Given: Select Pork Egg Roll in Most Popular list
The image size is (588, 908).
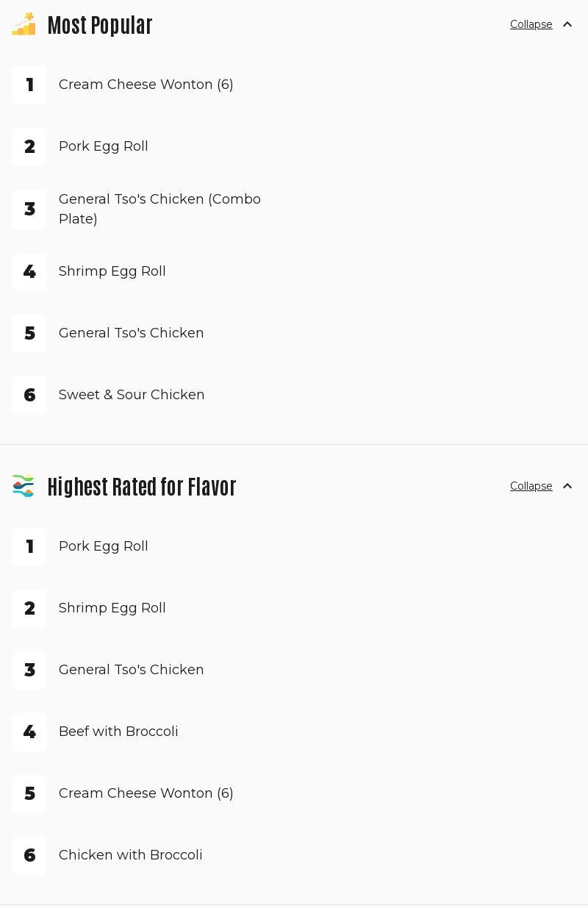Looking at the screenshot, I should 103,146.
